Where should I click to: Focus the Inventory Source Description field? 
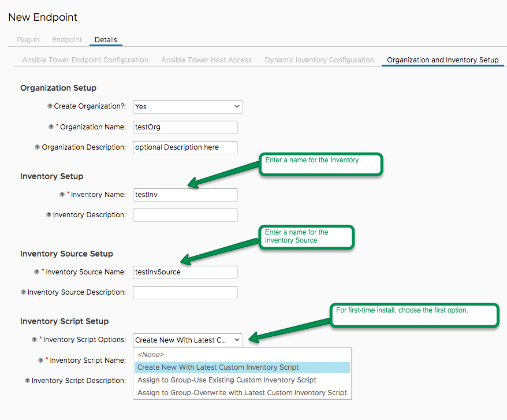click(x=185, y=292)
